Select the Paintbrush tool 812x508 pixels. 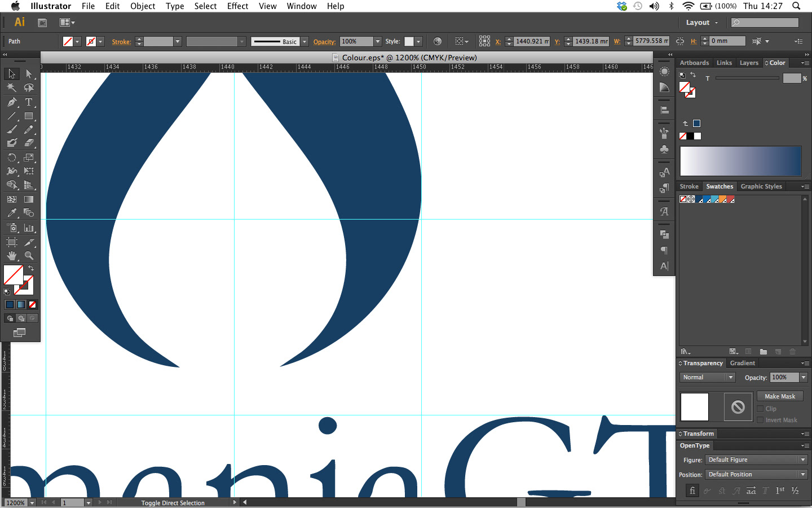pos(11,129)
